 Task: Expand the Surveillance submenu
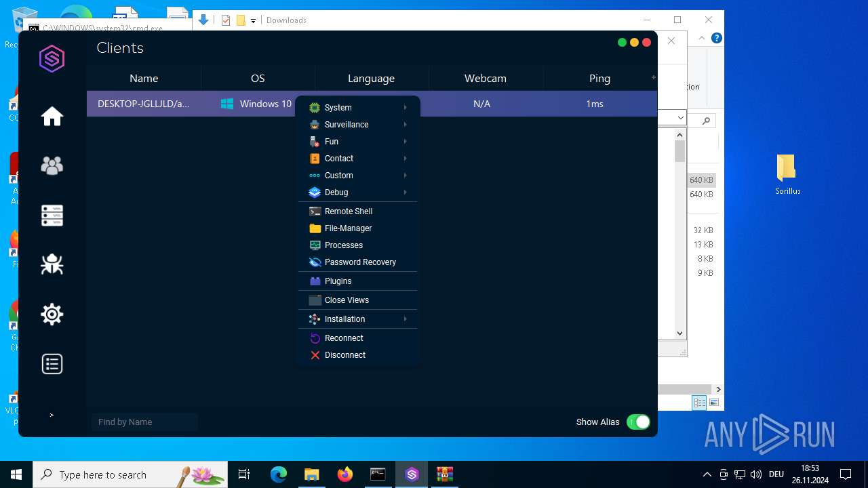point(358,125)
